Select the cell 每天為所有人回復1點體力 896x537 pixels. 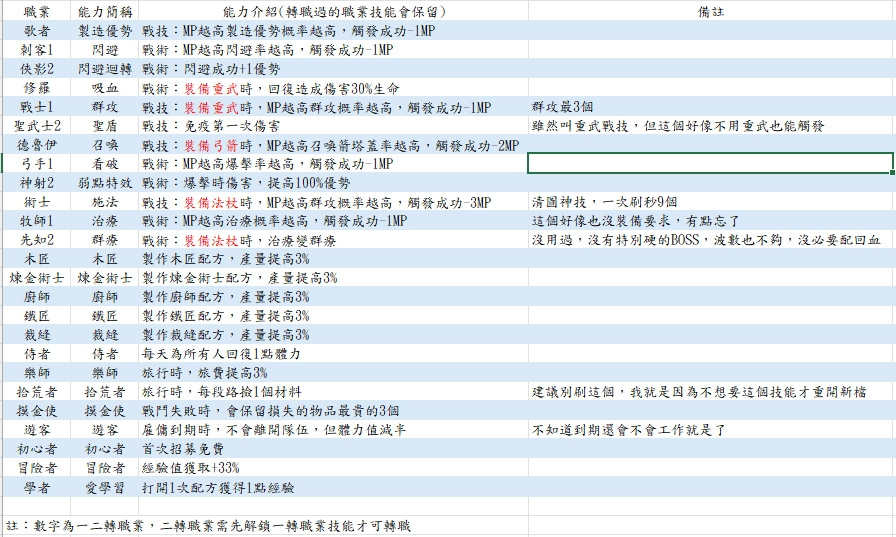click(333, 354)
